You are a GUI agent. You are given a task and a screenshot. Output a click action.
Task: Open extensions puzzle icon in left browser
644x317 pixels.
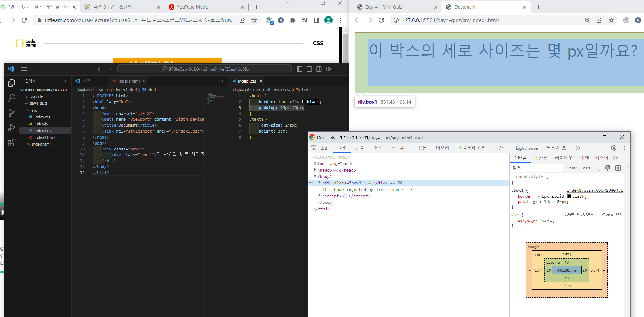point(293,20)
